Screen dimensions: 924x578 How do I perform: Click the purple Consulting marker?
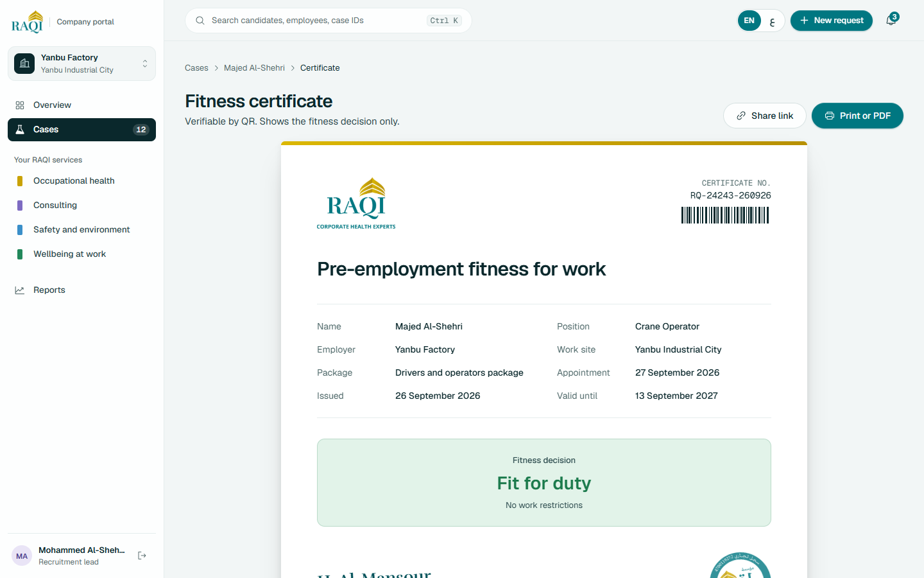tap(20, 206)
